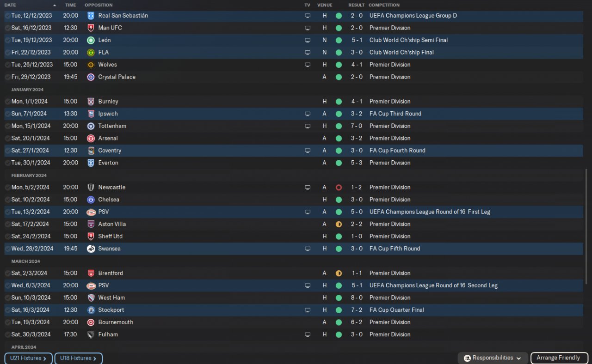This screenshot has height=364, width=592.
Task: Expand the U21 Fixtures link
Action: (28, 358)
